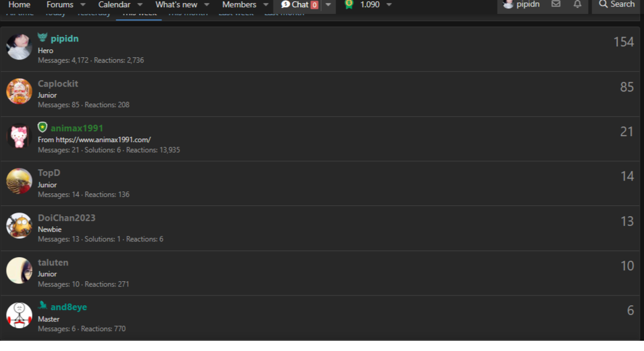This screenshot has width=644, height=351.
Task: Click pipidn's avatar in the list
Action: click(x=19, y=47)
